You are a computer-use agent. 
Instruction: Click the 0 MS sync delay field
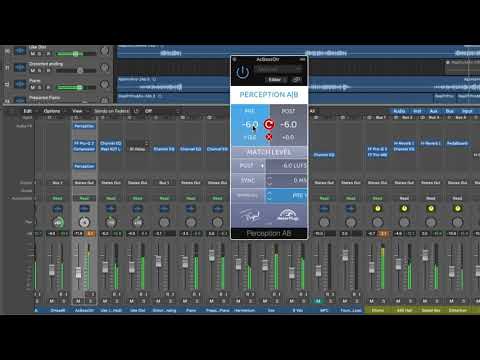tap(291, 181)
